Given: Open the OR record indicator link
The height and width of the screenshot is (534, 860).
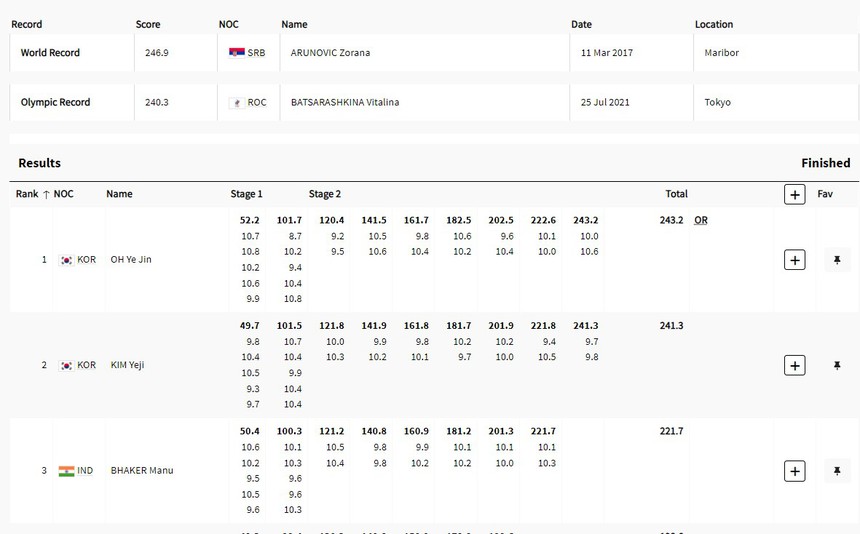Looking at the screenshot, I should (700, 220).
